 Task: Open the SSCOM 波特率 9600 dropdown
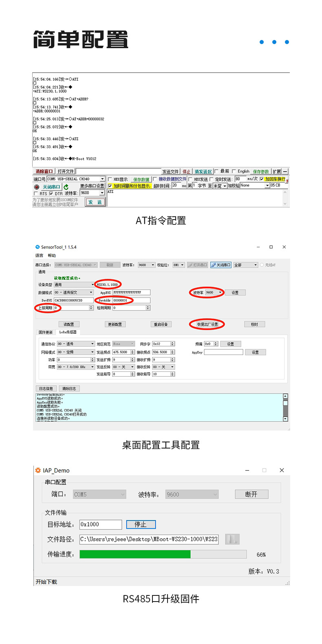[x=92, y=193]
